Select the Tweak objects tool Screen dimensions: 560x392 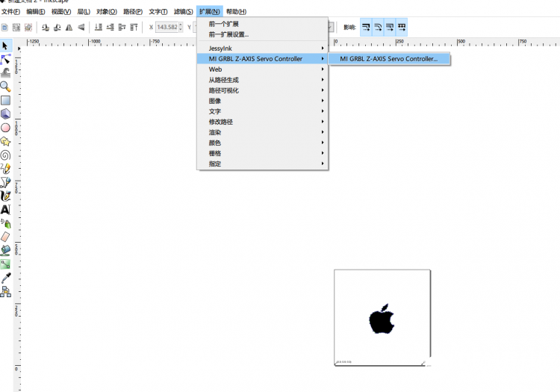[x=5, y=73]
